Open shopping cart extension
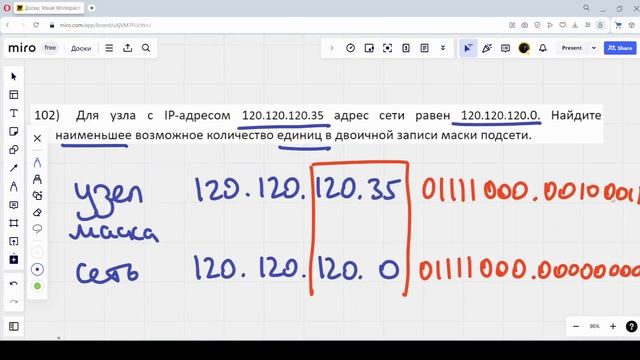The width and height of the screenshot is (640, 360). (618, 25)
